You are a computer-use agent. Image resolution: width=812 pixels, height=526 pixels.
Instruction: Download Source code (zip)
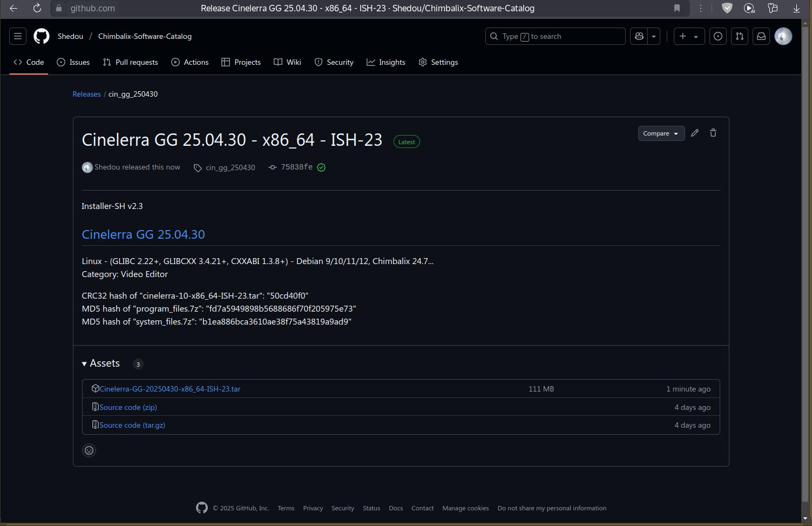(128, 407)
